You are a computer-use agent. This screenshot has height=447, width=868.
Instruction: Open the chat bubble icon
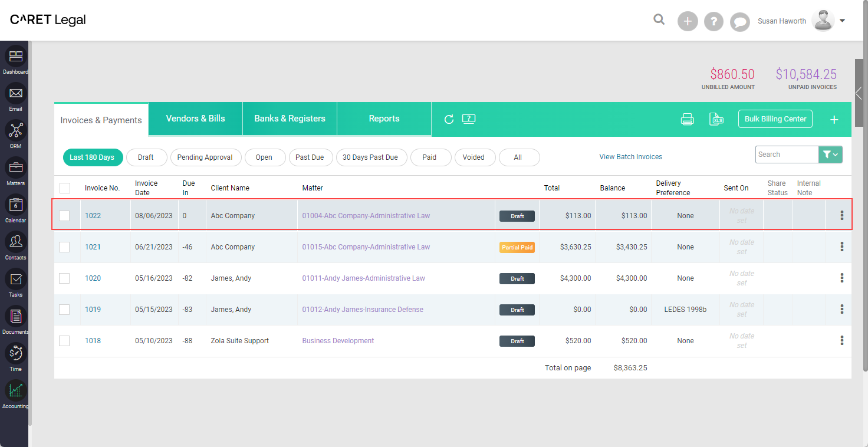click(x=739, y=22)
